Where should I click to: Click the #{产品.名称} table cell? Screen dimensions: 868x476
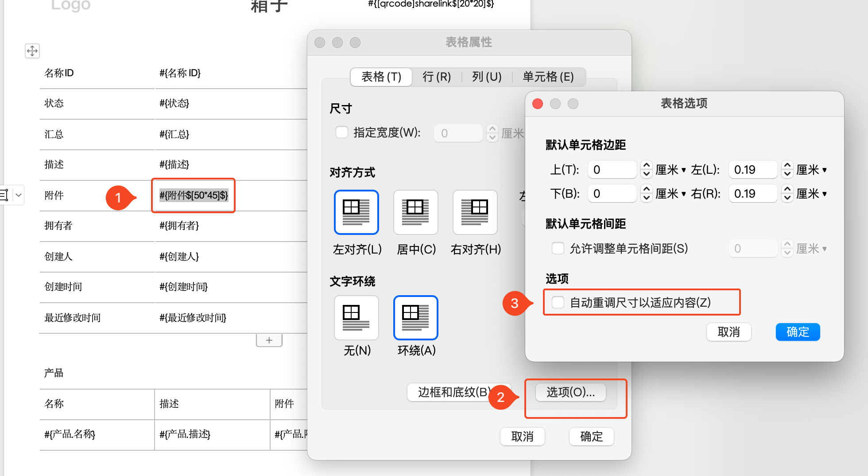click(70, 434)
